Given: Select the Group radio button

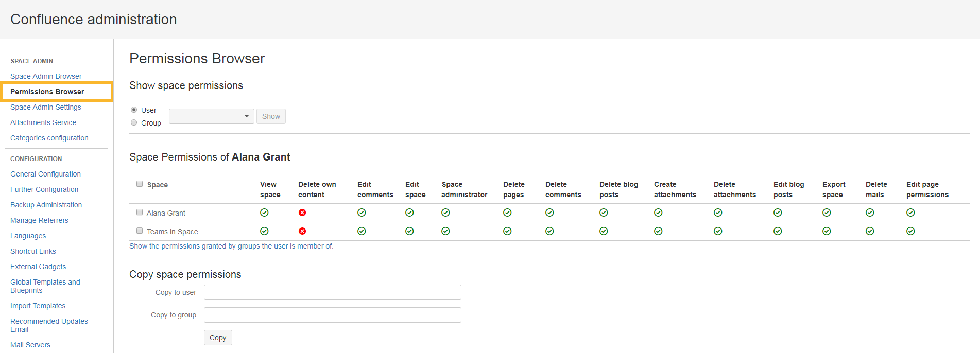Looking at the screenshot, I should pyautogui.click(x=134, y=122).
